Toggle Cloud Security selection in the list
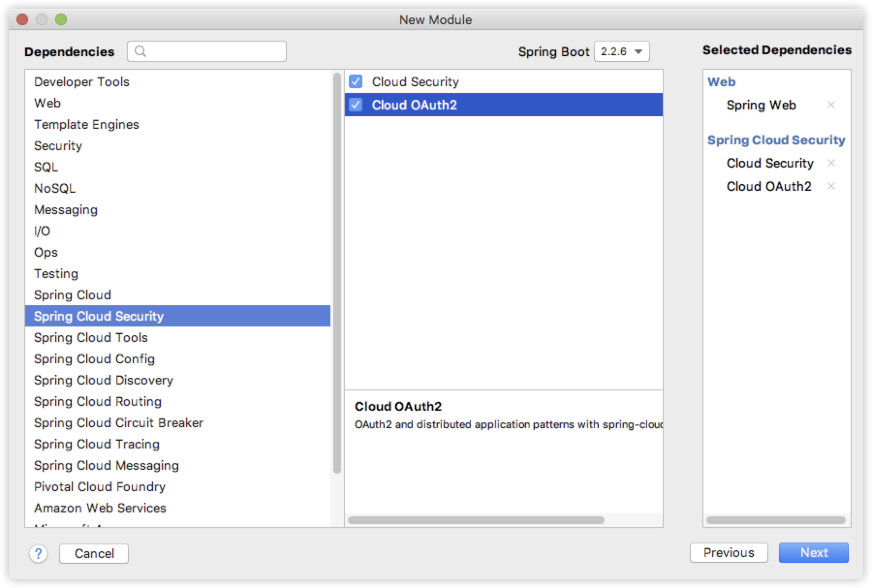This screenshot has width=872, height=588. 415,81
